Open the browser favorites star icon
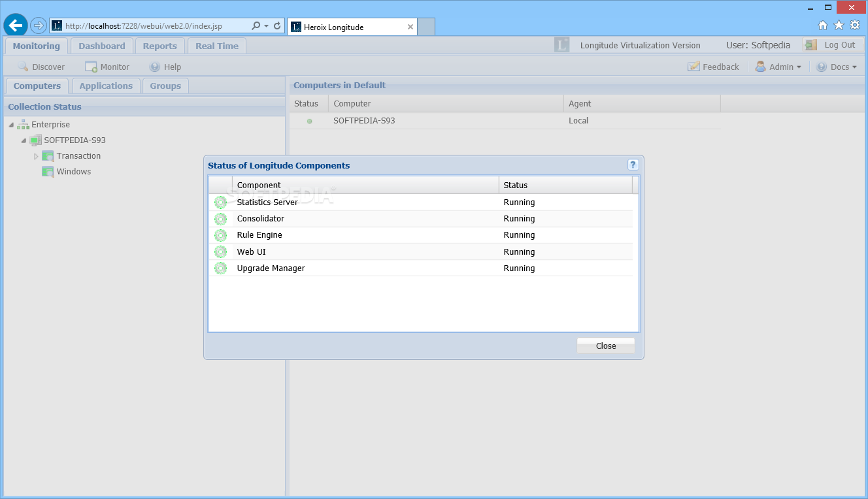868x499 pixels. tap(839, 25)
